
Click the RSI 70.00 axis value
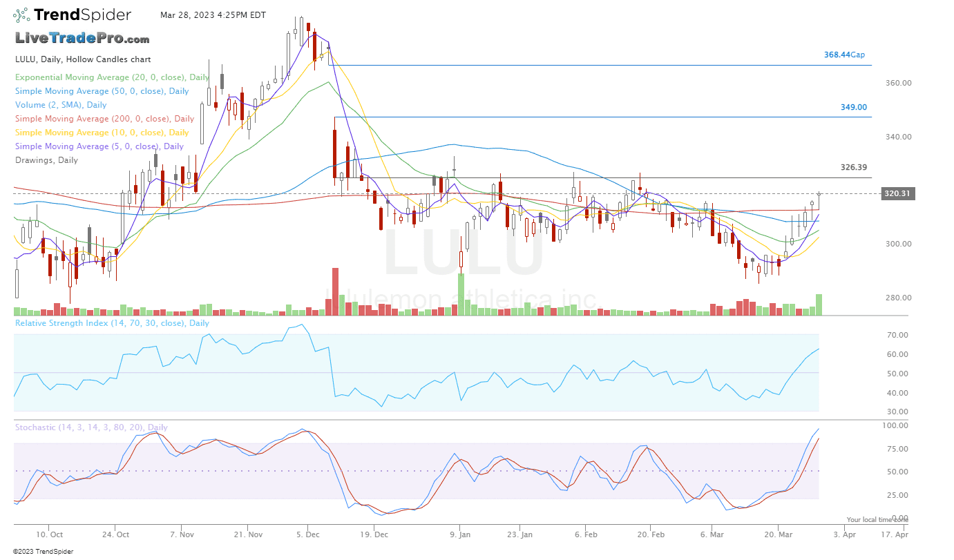pos(898,335)
